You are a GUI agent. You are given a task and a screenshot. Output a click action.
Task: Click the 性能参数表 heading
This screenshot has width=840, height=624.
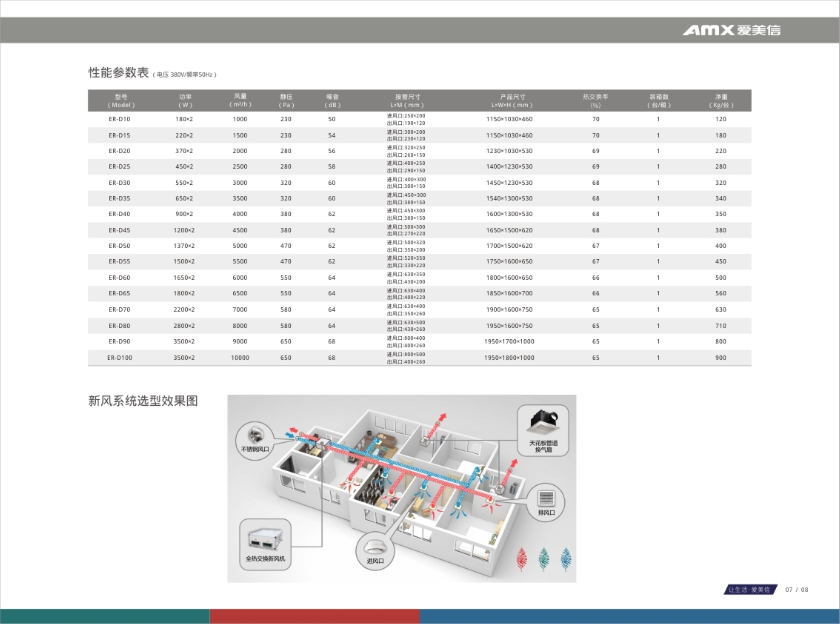pos(119,73)
